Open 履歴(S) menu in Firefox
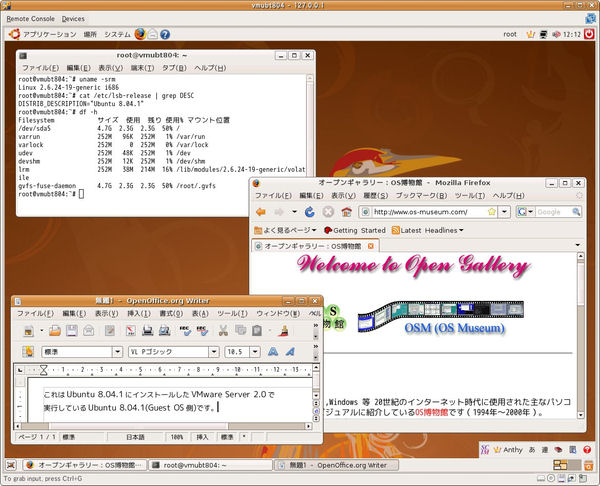This screenshot has height=486, width=600. 375,195
